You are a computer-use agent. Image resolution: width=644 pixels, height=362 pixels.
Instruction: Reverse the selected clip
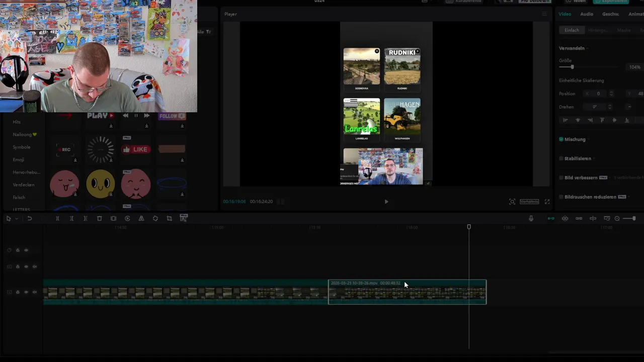pos(127,219)
